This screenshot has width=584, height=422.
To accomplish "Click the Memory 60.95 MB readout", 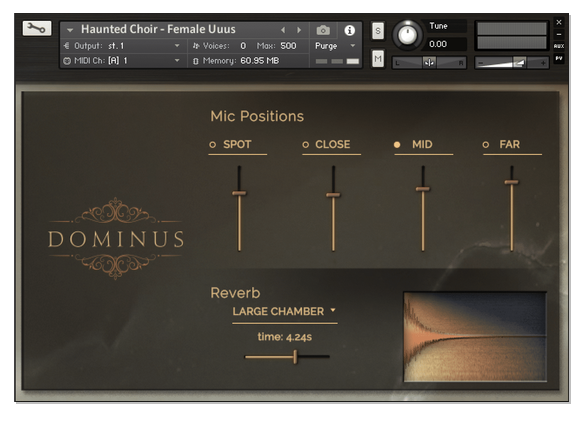I will coord(260,60).
